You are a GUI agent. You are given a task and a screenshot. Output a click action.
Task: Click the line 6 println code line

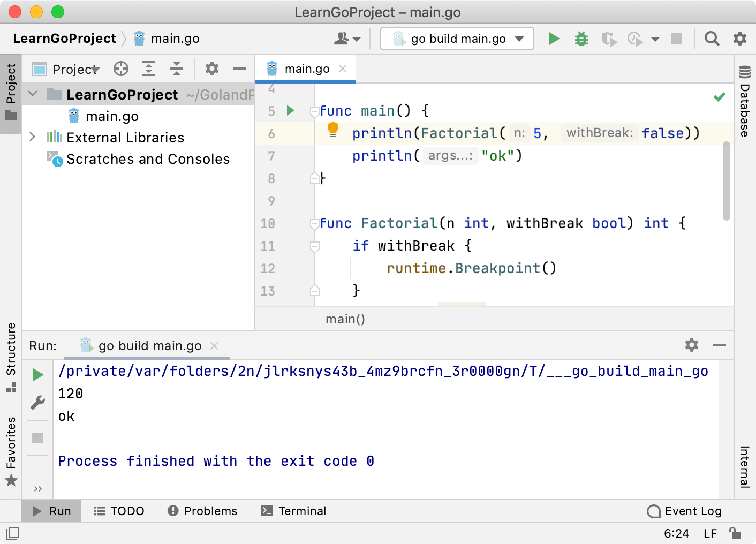coord(526,133)
